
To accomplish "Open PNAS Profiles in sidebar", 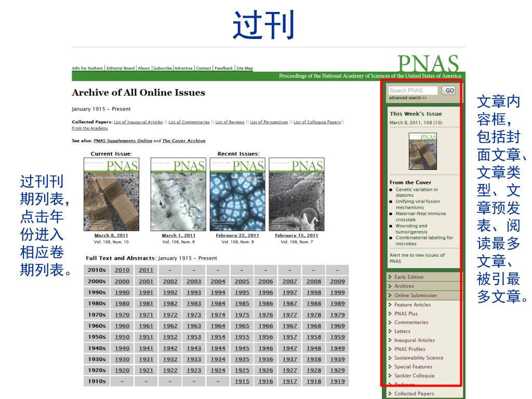I will click(x=410, y=349).
